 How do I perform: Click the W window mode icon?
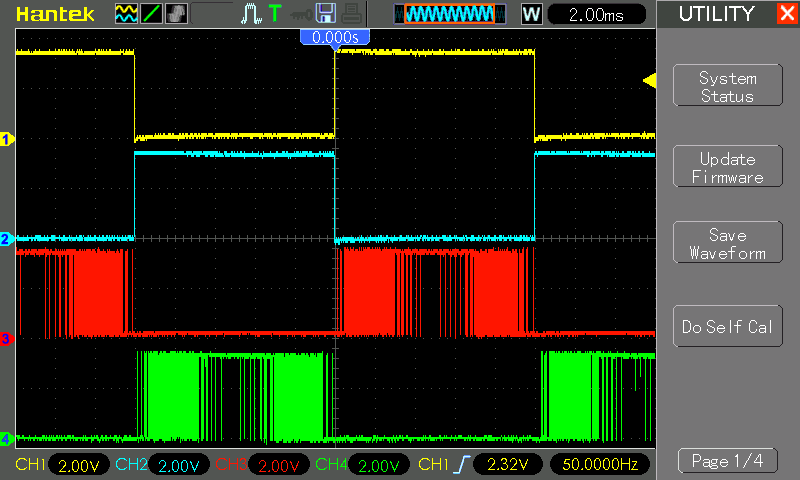[532, 14]
